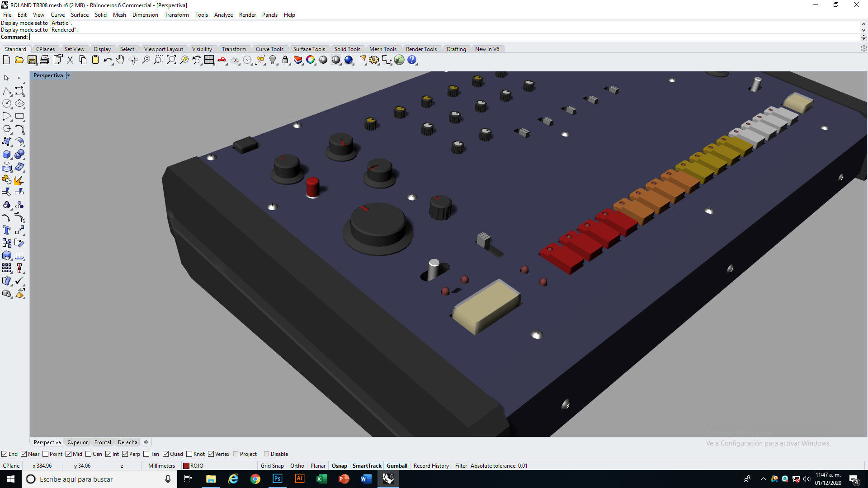This screenshot has height=488, width=868.
Task: Click the four-viewport layout icon
Action: 209,60
